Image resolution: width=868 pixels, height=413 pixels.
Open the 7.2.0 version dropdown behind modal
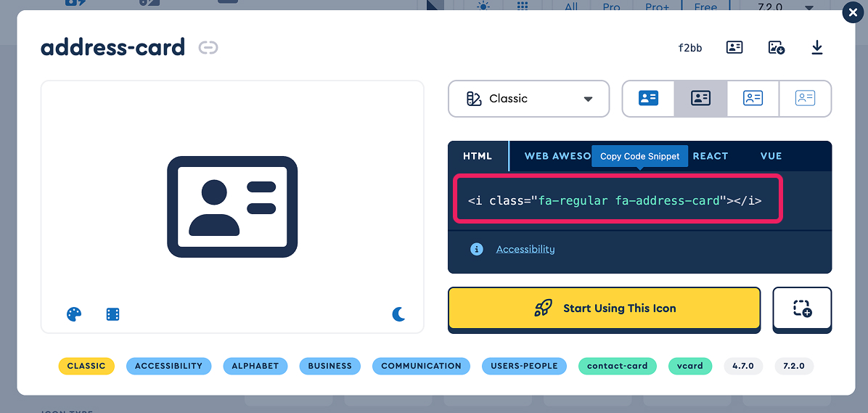pos(785,7)
